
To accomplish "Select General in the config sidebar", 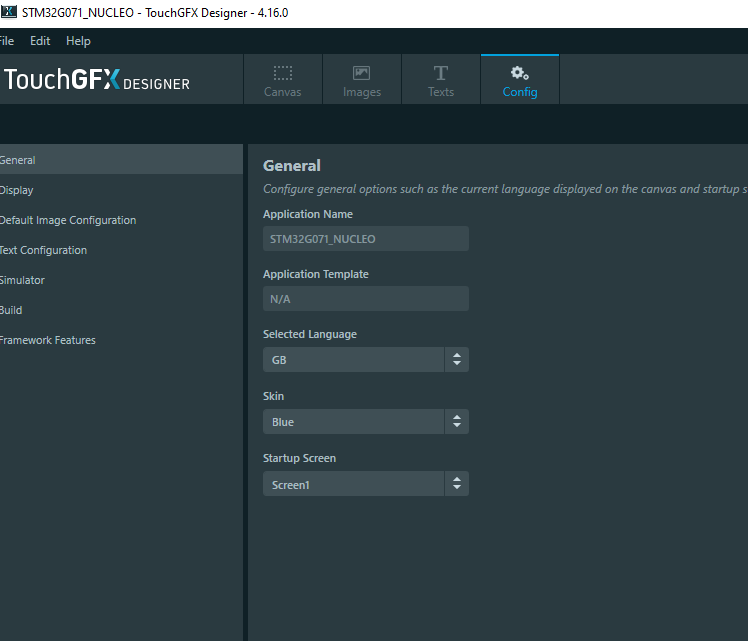I will (121, 160).
